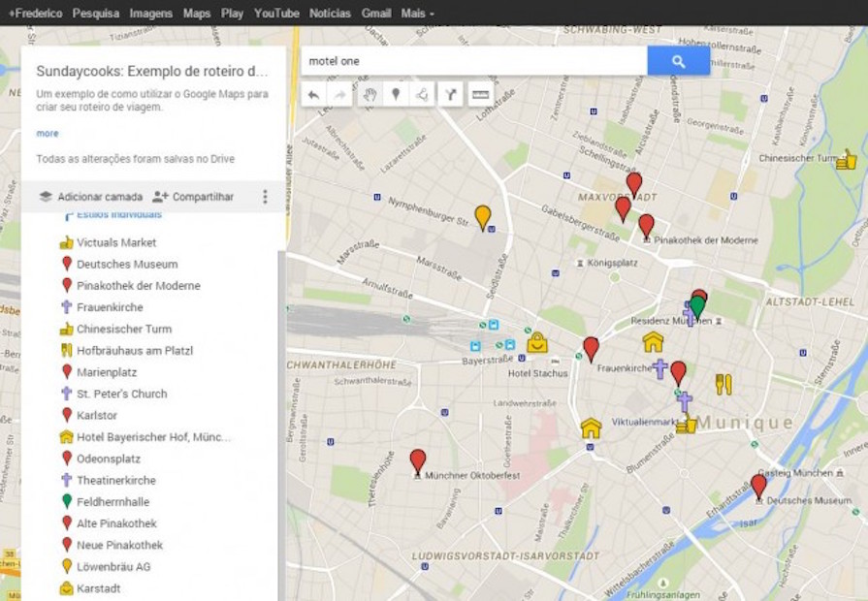Open YouTube in top bar
The height and width of the screenshot is (601, 868).
point(276,14)
